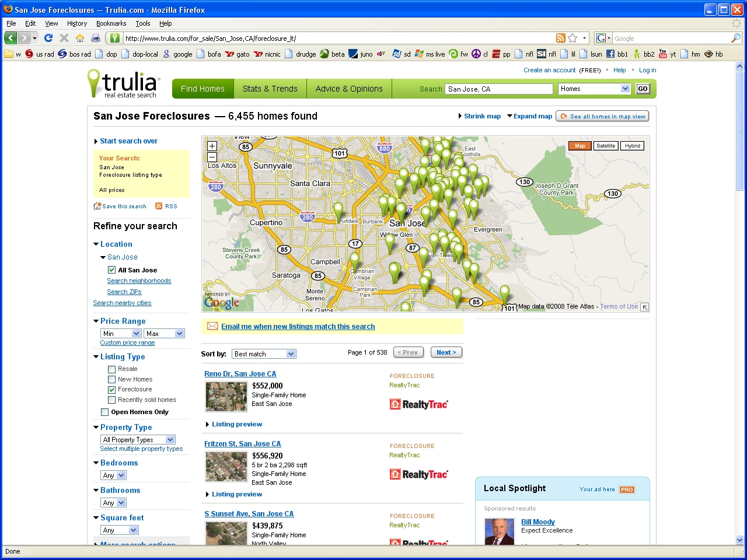Open the Bookmarks menu

click(x=111, y=23)
